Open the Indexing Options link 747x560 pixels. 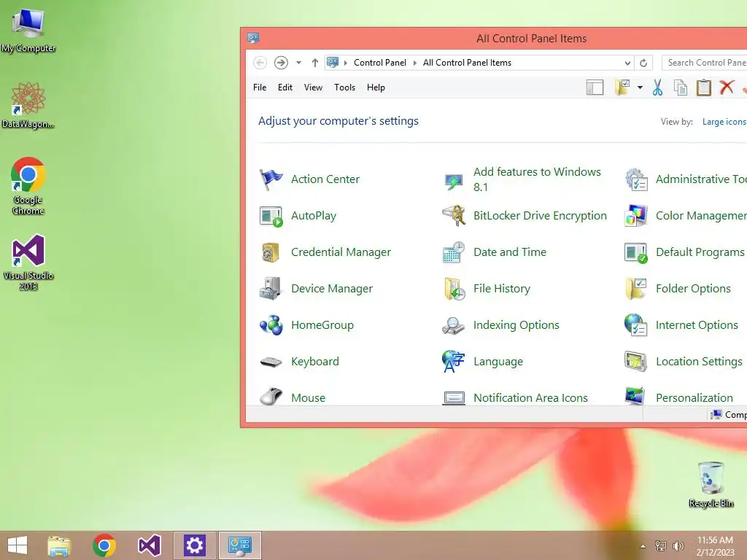click(516, 325)
